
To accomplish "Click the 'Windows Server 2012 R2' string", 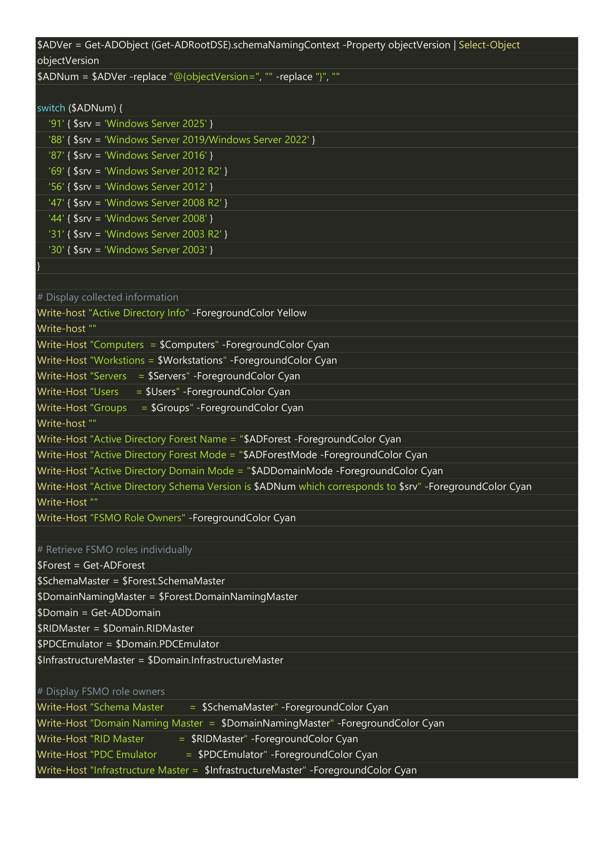I will coord(163,171).
